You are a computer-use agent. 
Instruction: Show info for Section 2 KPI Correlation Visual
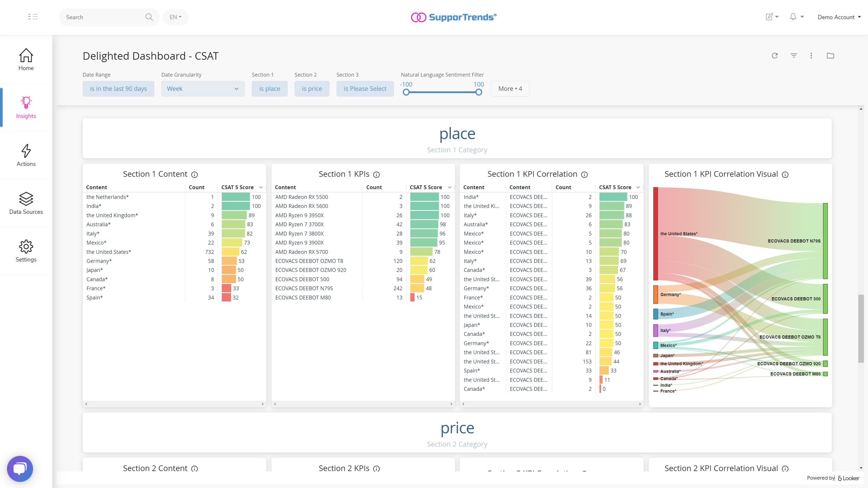(x=785, y=469)
